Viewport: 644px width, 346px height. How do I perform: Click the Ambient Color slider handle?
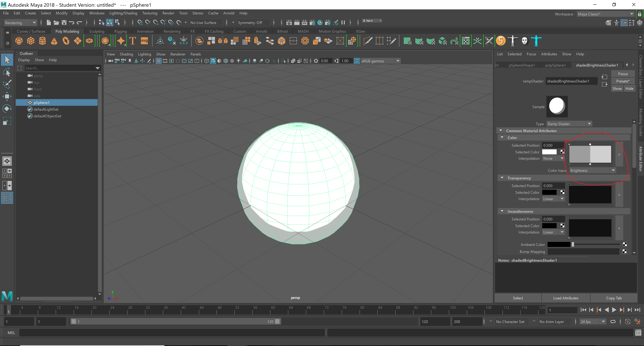click(573, 245)
